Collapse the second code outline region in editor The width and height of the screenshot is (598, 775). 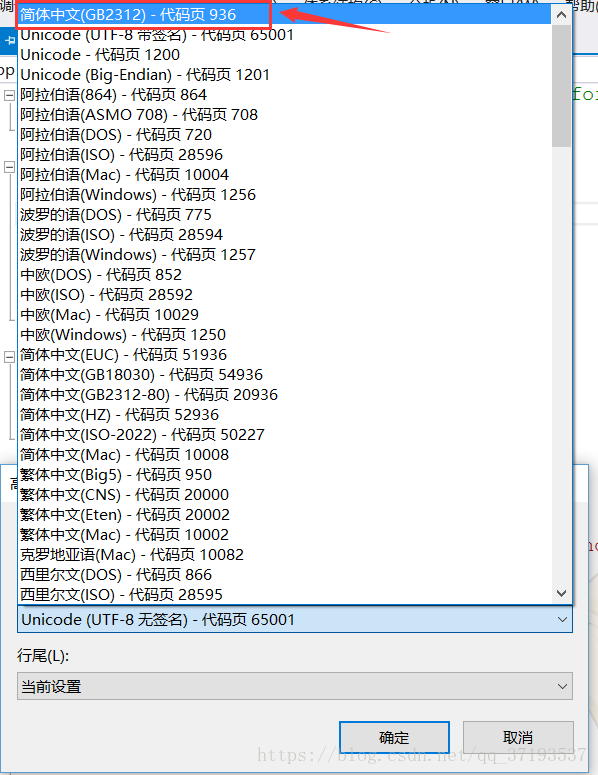(9, 167)
